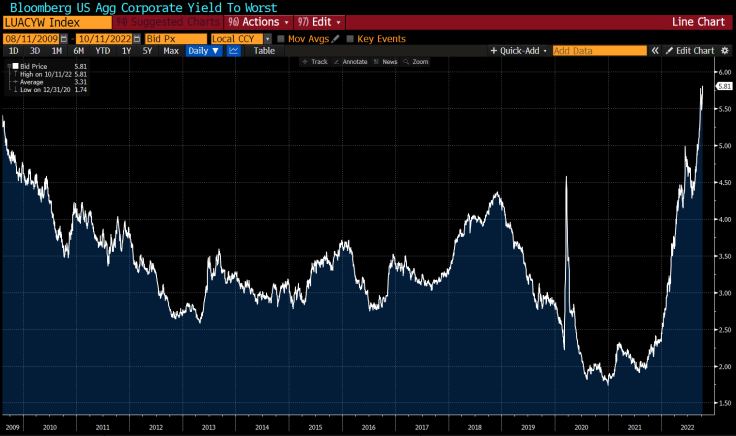Toggle the Key Events checkbox
The width and height of the screenshot is (736, 436).
coord(351,38)
